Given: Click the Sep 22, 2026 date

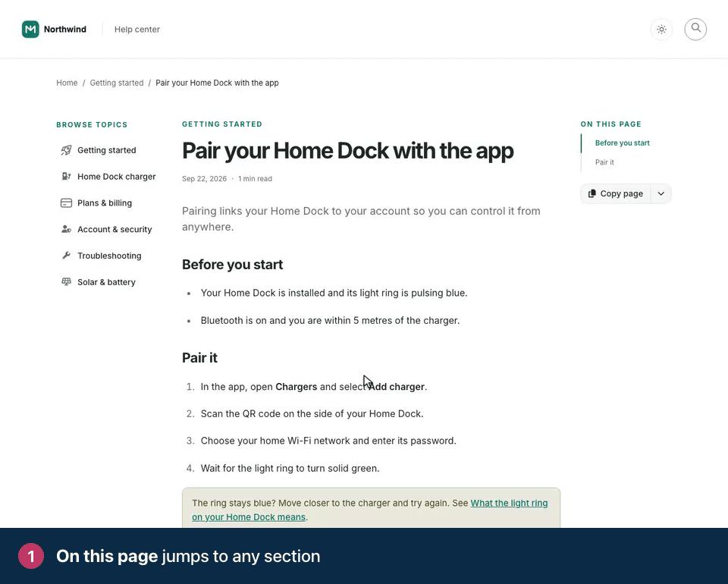Looking at the screenshot, I should click(204, 179).
